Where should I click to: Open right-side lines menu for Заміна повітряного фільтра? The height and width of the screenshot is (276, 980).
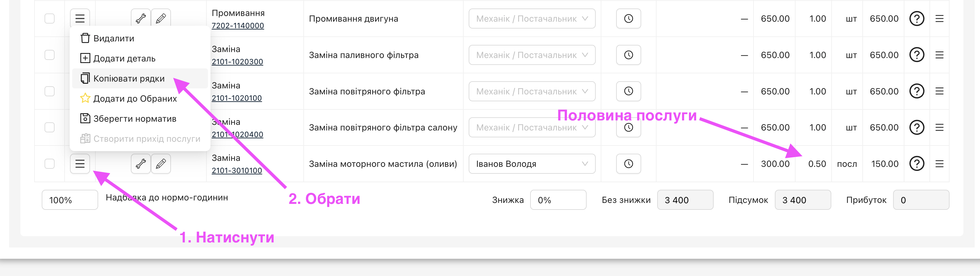[939, 91]
